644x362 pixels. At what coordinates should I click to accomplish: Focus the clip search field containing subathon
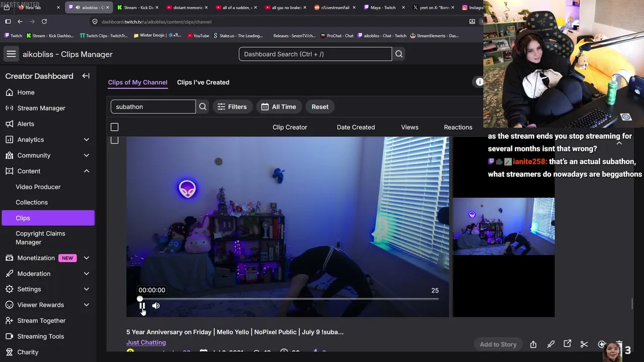pyautogui.click(x=153, y=107)
